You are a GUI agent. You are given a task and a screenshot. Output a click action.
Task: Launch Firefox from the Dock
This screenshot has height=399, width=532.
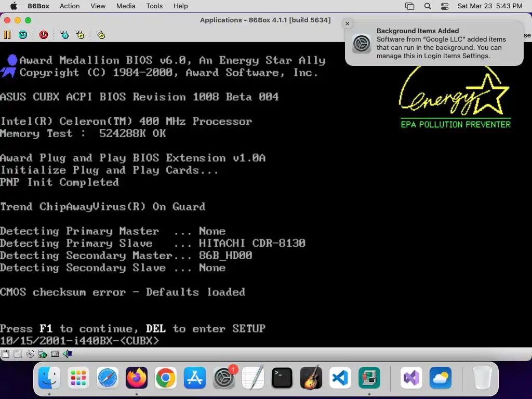click(x=137, y=378)
